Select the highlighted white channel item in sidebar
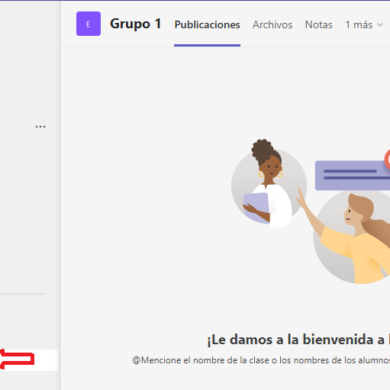The height and width of the screenshot is (390, 390). [29, 360]
